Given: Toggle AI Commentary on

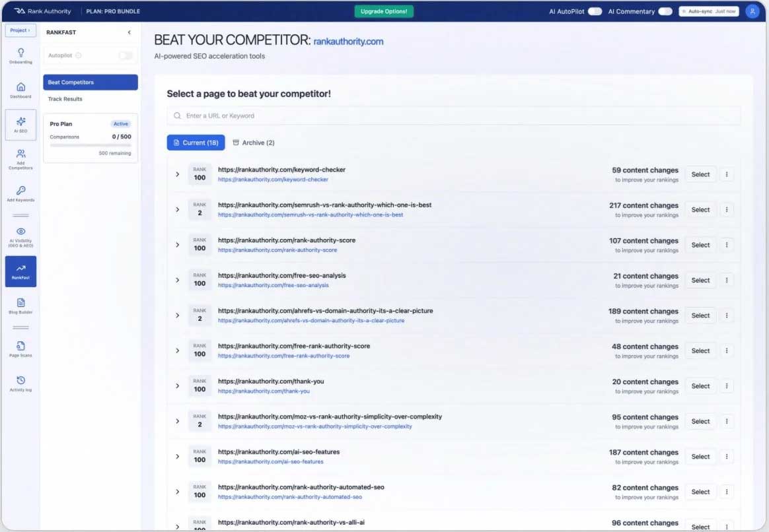Looking at the screenshot, I should tap(665, 11).
